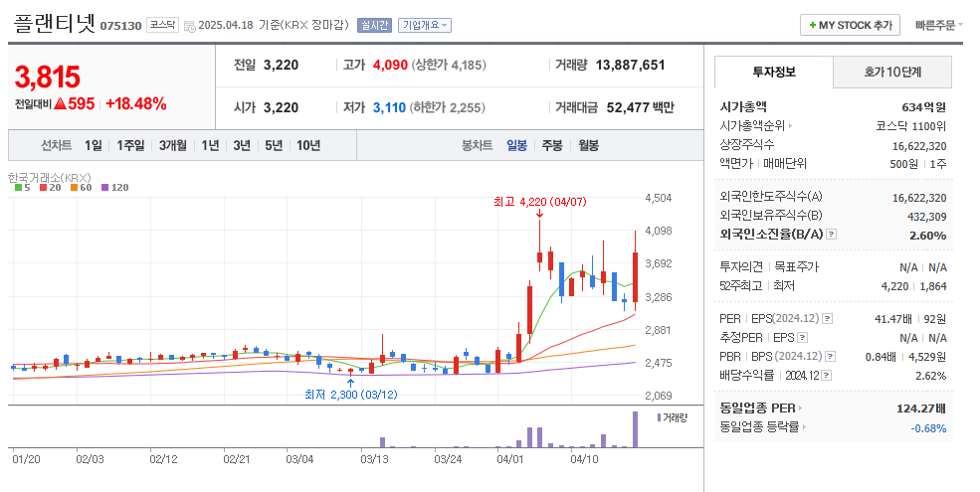Expand the 기업개요 dropdown
The width and height of the screenshot is (980, 492).
click(x=425, y=25)
